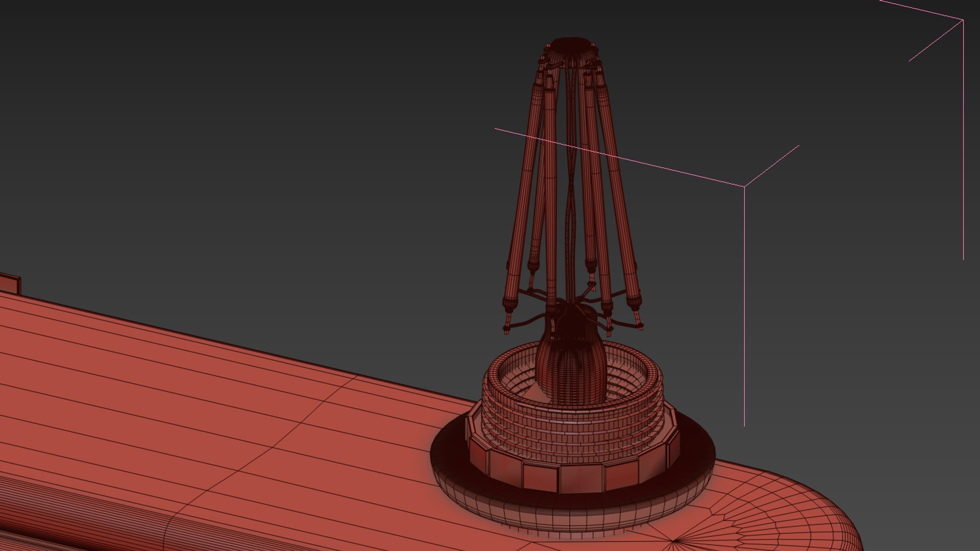Select the top cap disc of the mast
The height and width of the screenshot is (551, 980).
click(x=571, y=45)
